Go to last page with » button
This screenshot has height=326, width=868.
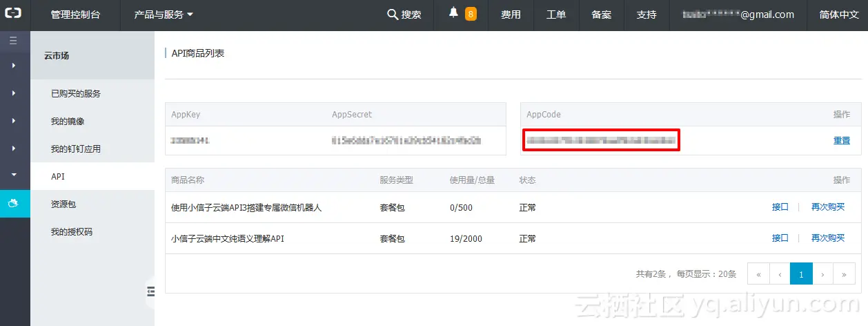[x=844, y=274]
